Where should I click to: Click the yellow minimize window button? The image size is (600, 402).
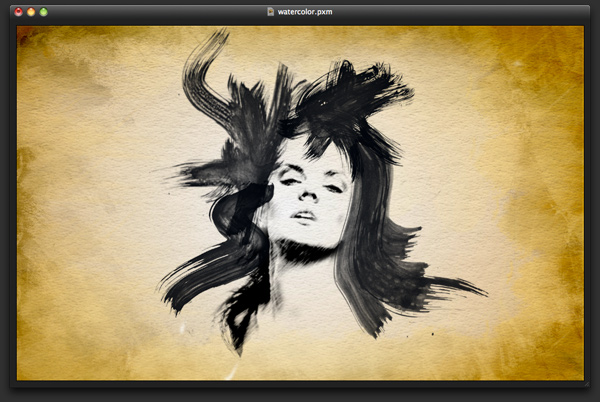tap(31, 12)
